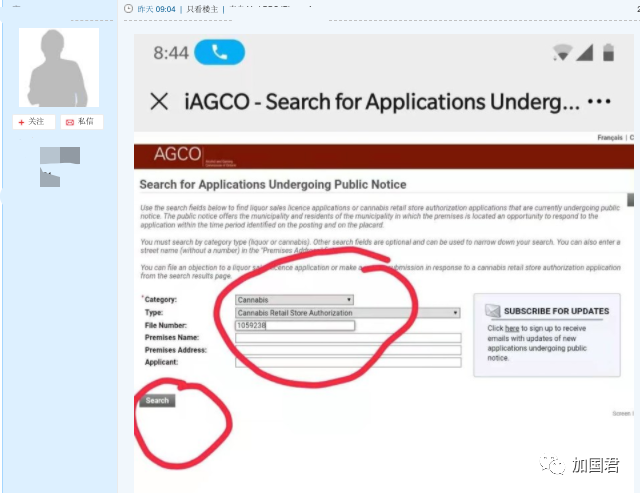Tap the cellular signal icon

click(x=584, y=53)
